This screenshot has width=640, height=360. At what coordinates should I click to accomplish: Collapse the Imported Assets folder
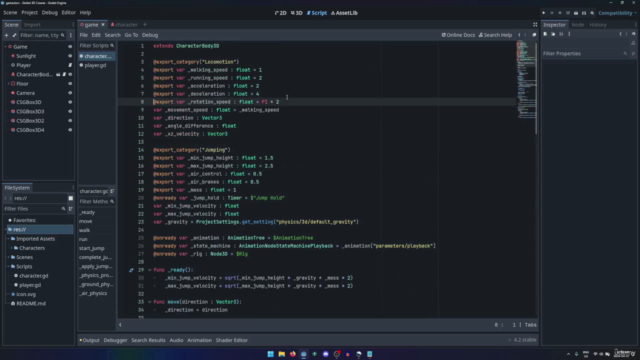9,239
